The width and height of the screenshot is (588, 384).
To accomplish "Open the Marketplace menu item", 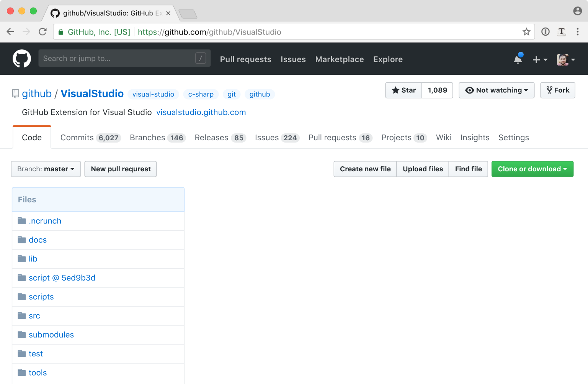I will pyautogui.click(x=339, y=59).
